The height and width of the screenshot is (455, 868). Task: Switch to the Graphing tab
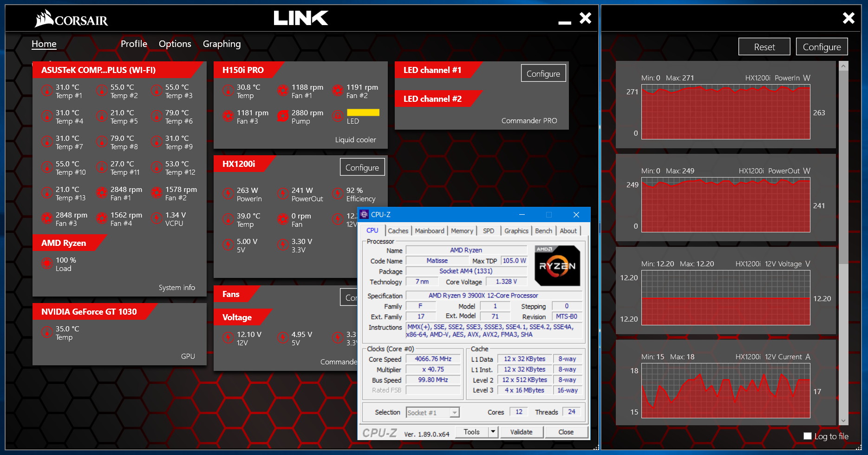click(222, 44)
